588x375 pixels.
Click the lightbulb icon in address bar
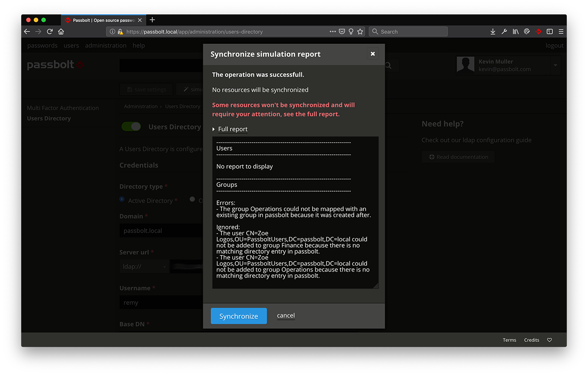[351, 32]
